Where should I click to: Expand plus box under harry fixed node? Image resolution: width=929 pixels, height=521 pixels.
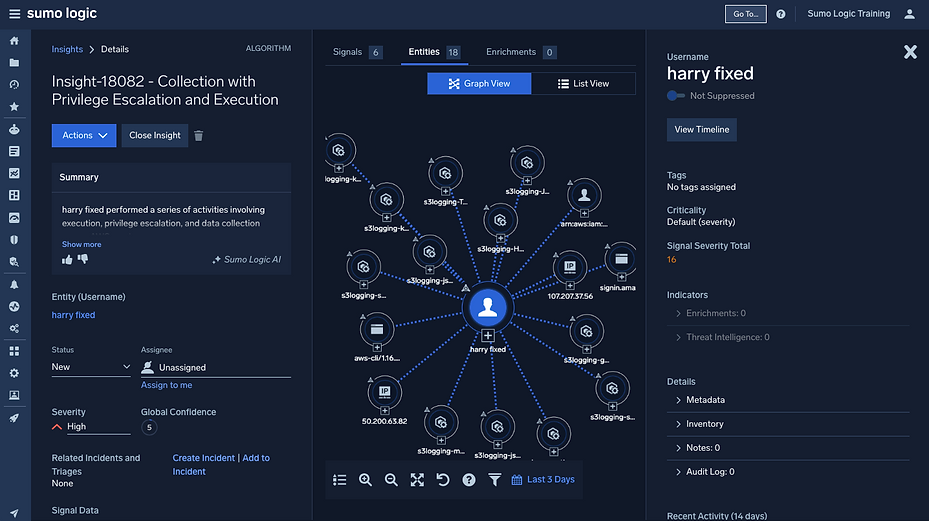488,336
